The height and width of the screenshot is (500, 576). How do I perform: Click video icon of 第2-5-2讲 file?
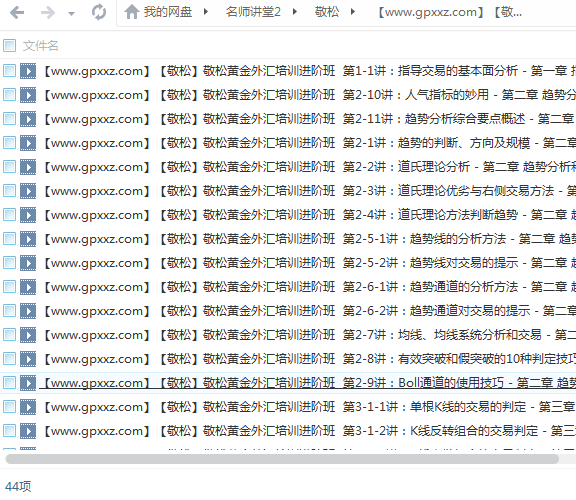click(x=28, y=263)
